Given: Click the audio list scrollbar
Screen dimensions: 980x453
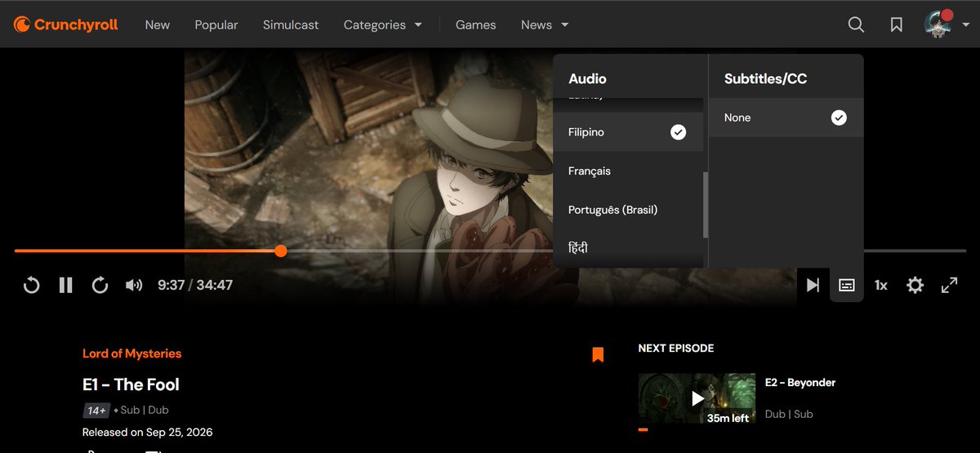Looking at the screenshot, I should 706,206.
